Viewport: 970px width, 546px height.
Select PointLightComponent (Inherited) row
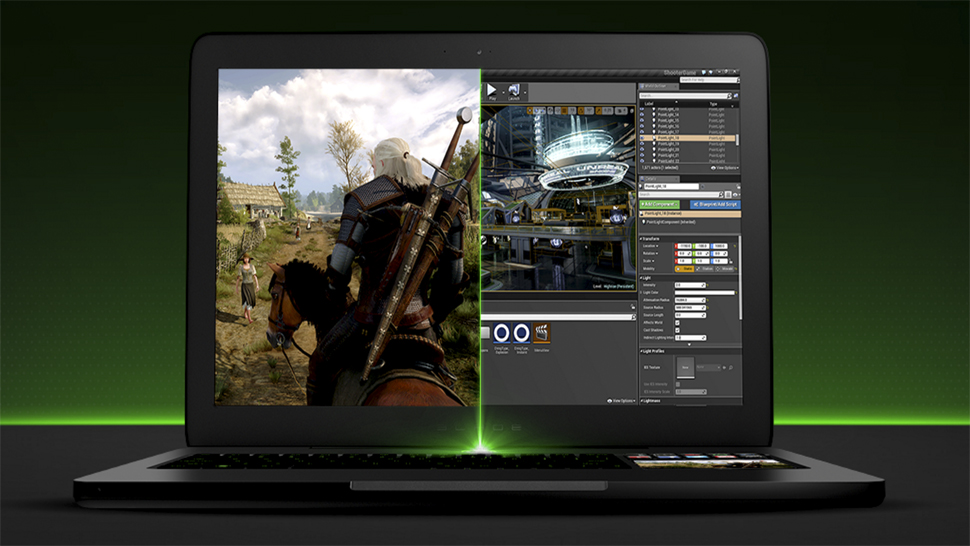[669, 222]
